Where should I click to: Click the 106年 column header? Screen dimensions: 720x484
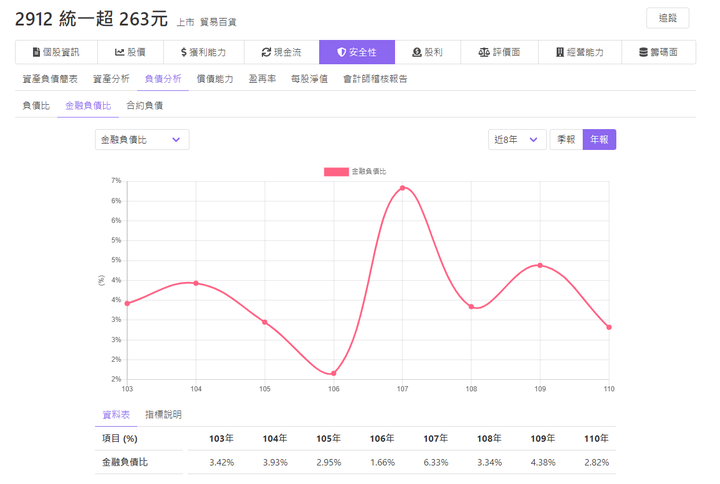point(382,439)
